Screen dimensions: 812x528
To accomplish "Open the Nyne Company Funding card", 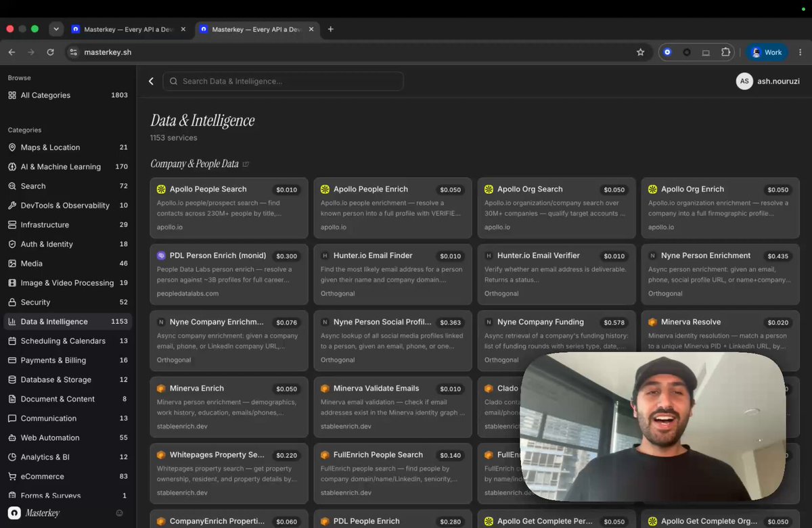I will [x=556, y=341].
